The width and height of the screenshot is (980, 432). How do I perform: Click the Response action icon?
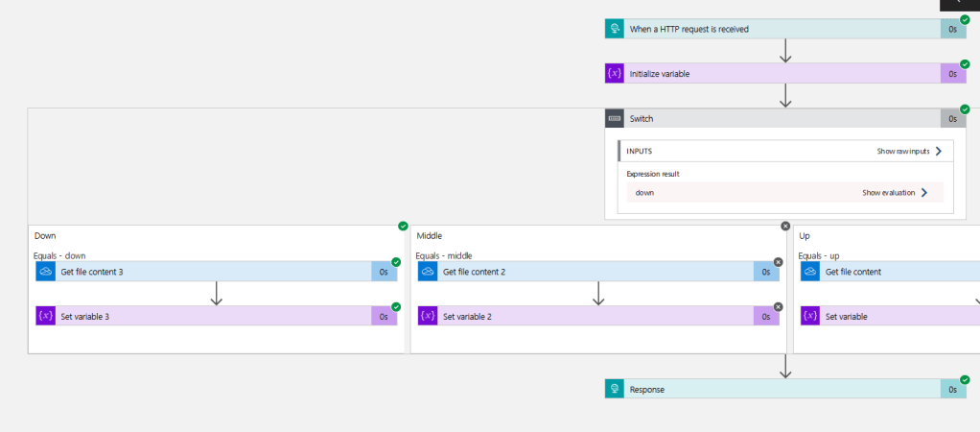click(615, 389)
